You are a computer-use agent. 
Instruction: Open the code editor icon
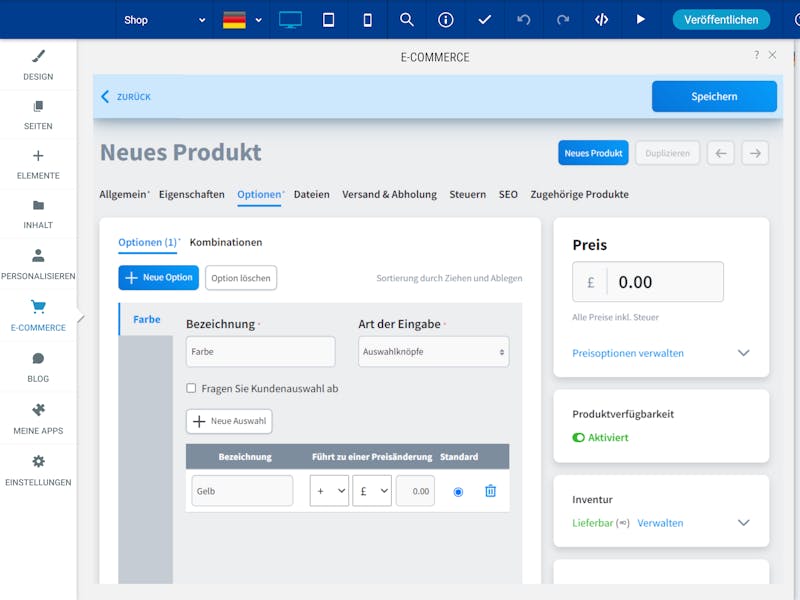[601, 19]
